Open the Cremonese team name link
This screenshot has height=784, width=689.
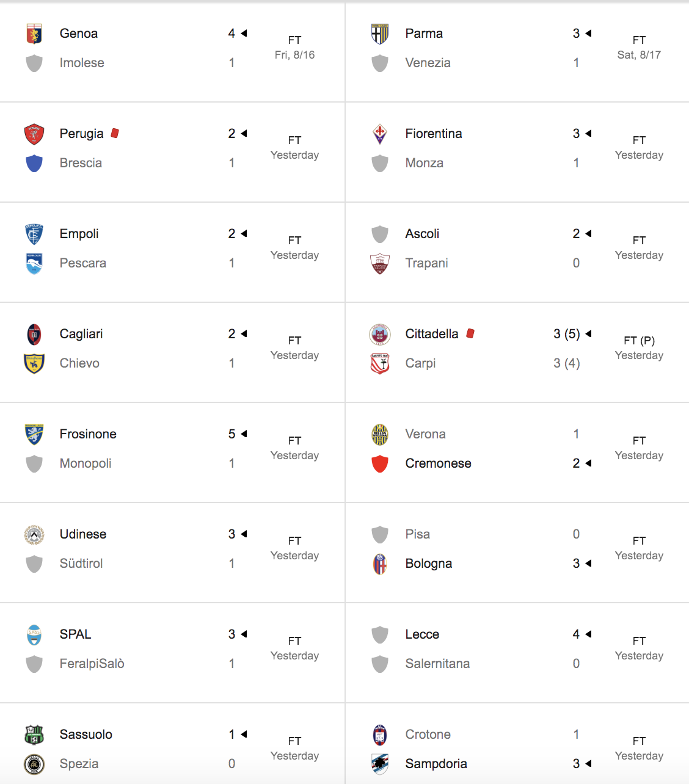coord(438,463)
